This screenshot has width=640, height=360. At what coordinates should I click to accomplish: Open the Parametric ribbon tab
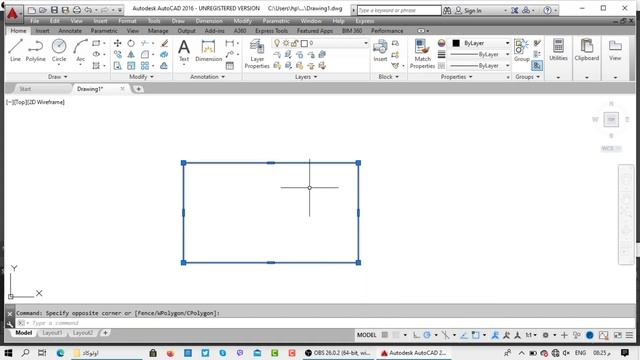(x=104, y=31)
